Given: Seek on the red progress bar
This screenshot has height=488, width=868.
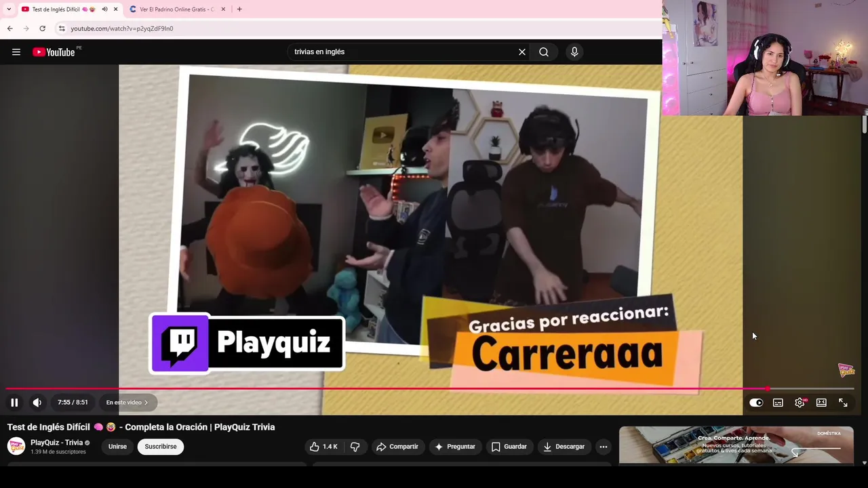Looking at the screenshot, I should point(430,389).
